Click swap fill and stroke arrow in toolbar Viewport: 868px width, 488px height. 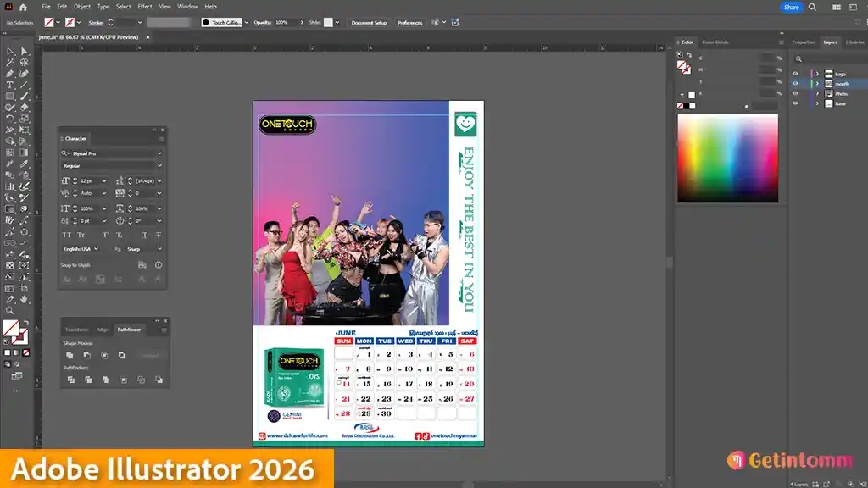pos(26,322)
